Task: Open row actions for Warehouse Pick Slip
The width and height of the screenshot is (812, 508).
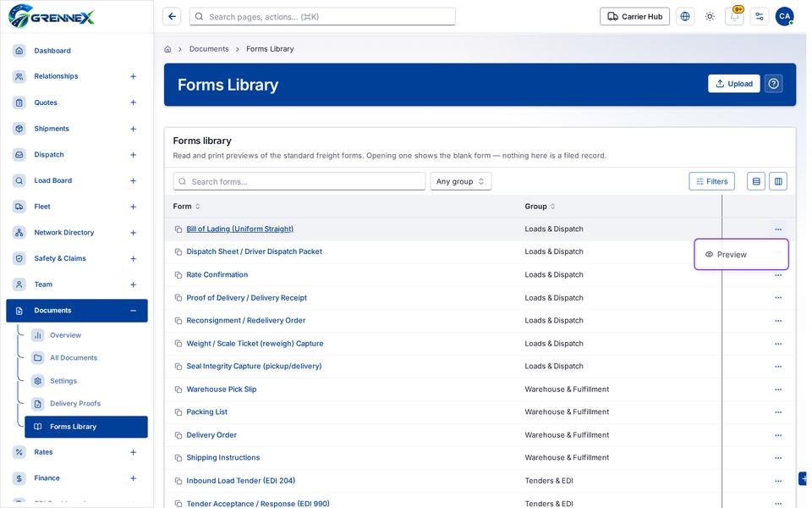Action: point(778,389)
